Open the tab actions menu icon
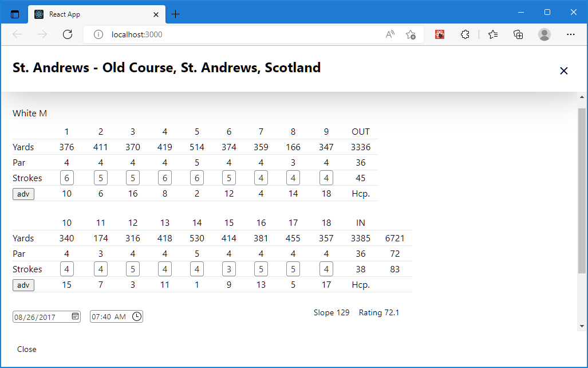The height and width of the screenshot is (368, 588). click(15, 15)
